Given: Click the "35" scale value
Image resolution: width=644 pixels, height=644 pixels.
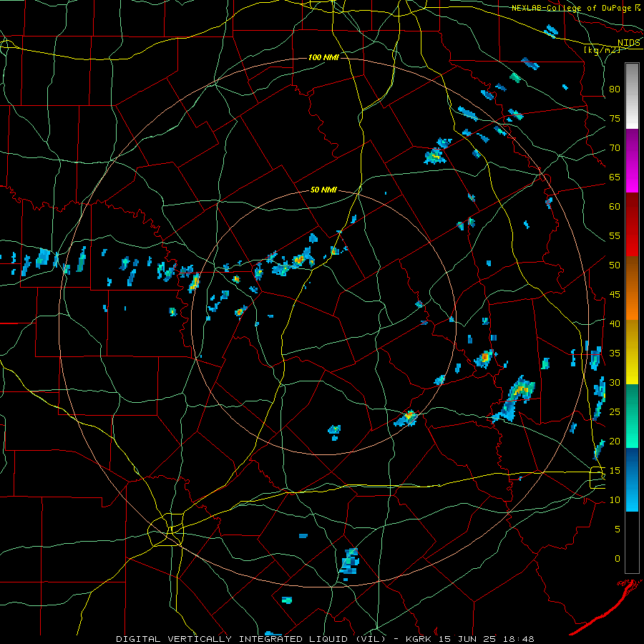Looking at the screenshot, I should point(615,353).
